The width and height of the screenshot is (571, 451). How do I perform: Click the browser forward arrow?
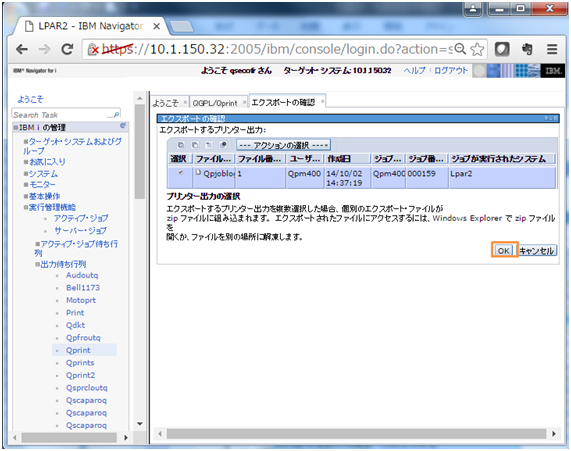44,49
